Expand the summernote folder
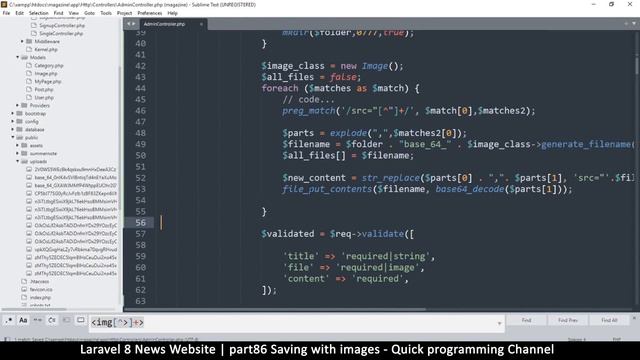This screenshot has height=360, width=640. click(18, 153)
